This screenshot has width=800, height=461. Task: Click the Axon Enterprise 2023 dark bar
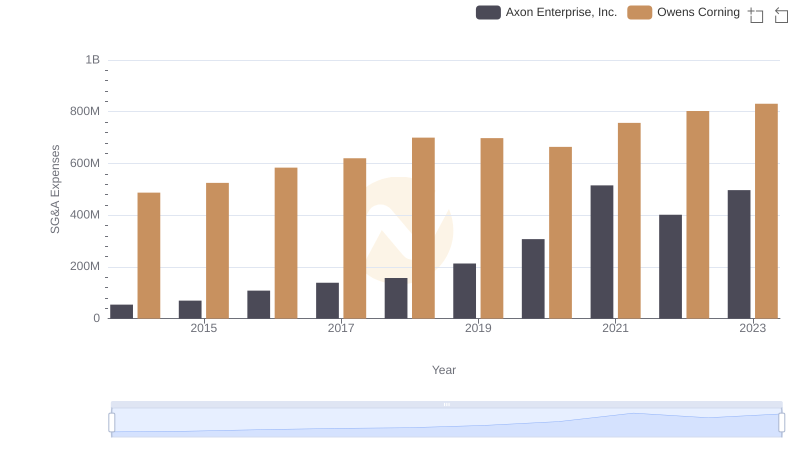pyautogui.click(x=739, y=254)
